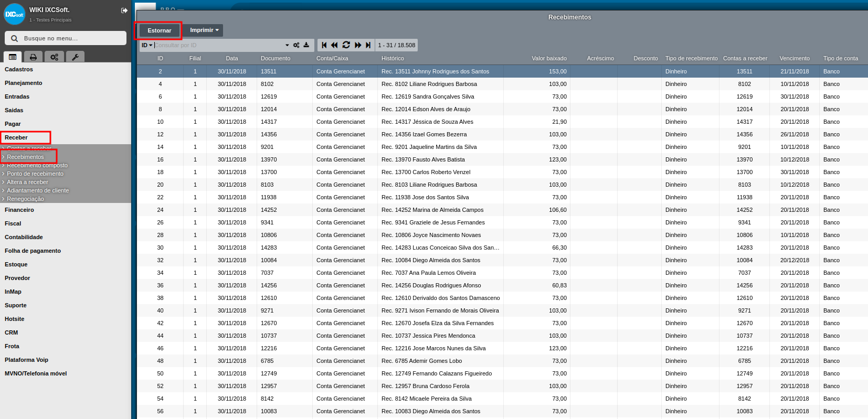Refresh the Recebimentos grid
Screen dimensions: 868x419
click(346, 45)
